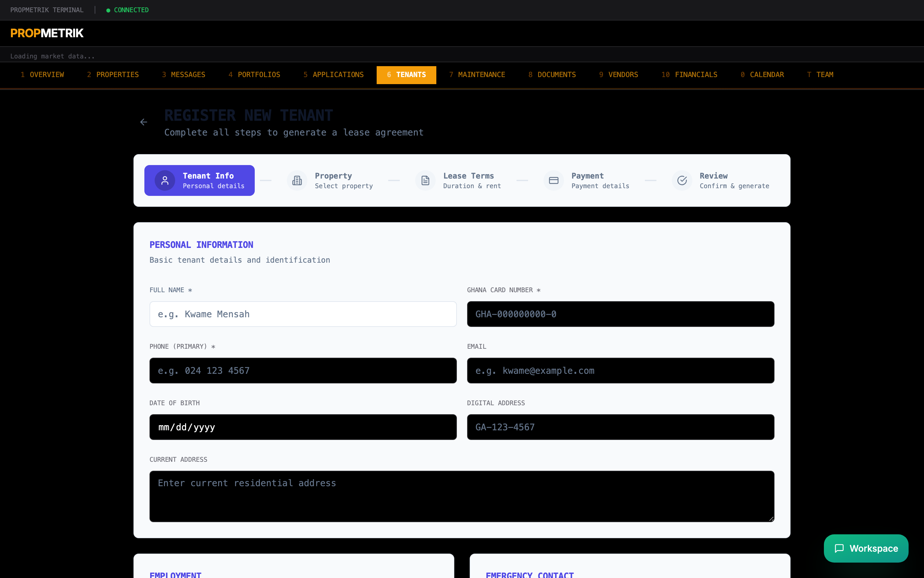Switch to the Maintenance tab
Screen dimensions: 924x578
pos(477,74)
